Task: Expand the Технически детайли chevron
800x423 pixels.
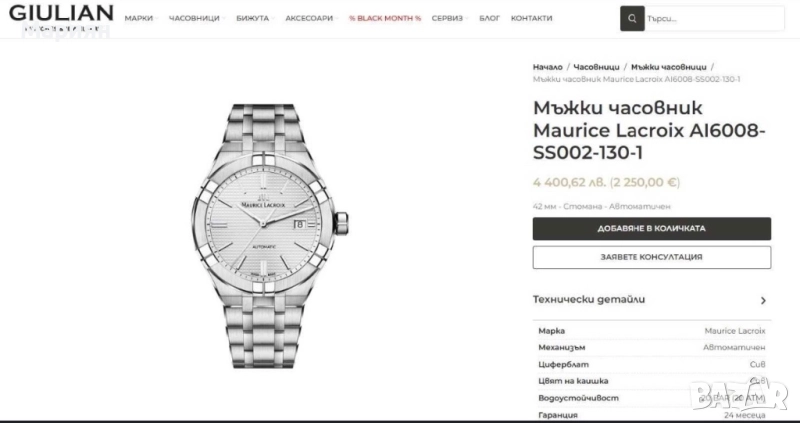Action: pos(763,301)
